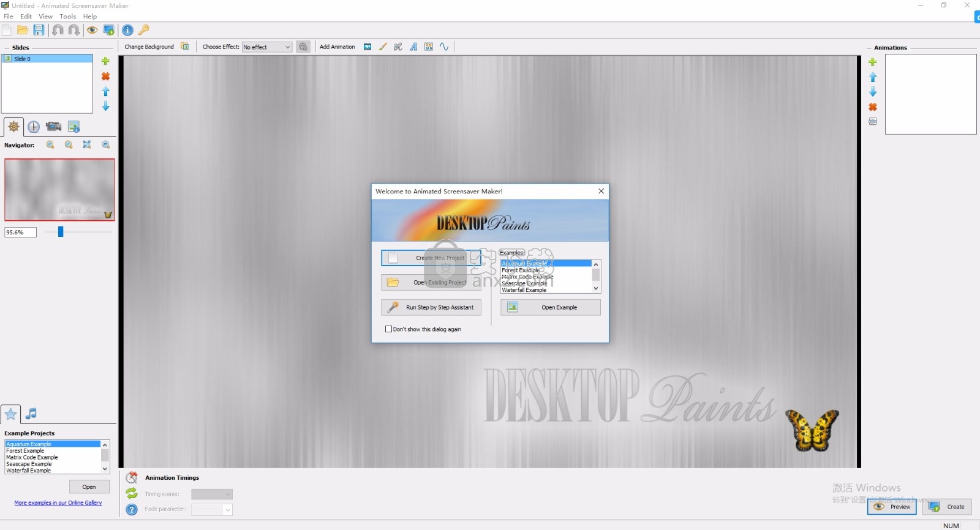980x530 pixels.
Task: Add animation with green plus in Animations panel
Action: (873, 62)
